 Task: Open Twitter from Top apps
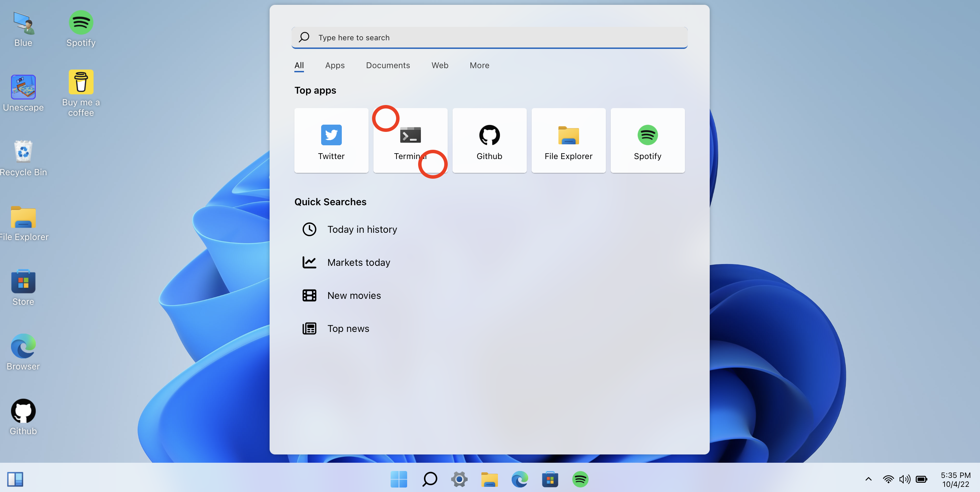click(x=331, y=140)
